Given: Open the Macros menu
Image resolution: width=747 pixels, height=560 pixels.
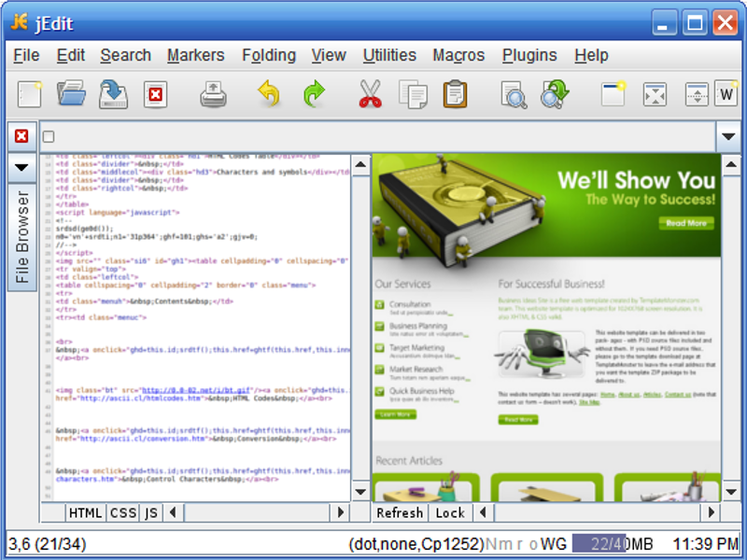Looking at the screenshot, I should tap(458, 55).
